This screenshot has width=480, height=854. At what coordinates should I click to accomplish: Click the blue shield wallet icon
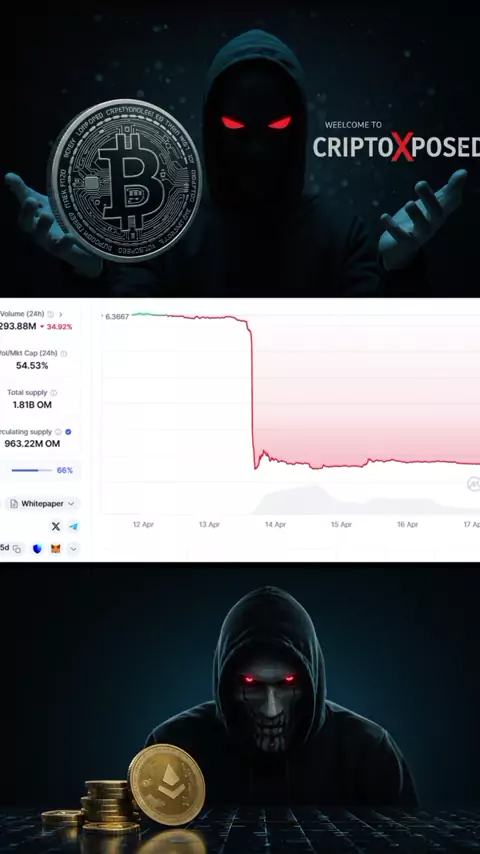pos(37,548)
